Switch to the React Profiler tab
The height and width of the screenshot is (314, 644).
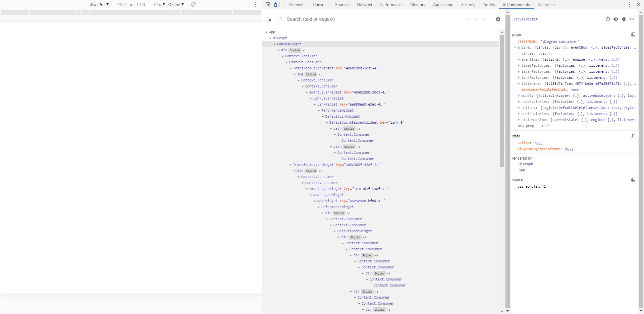pyautogui.click(x=546, y=5)
